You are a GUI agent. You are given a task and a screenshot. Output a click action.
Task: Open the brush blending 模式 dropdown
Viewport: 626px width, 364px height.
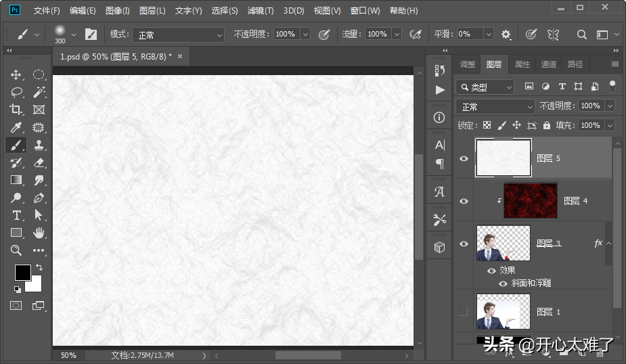coord(178,35)
